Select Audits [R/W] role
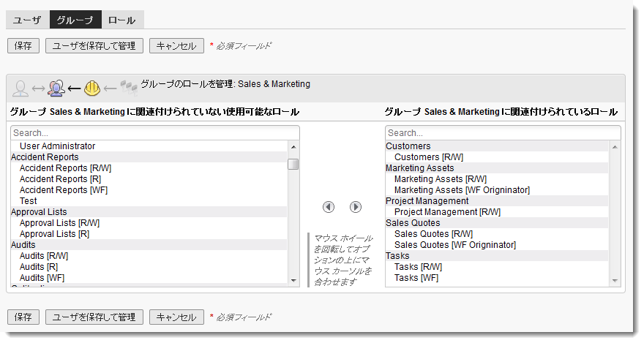Screen dimensions: 644x343 pyautogui.click(x=149, y=256)
